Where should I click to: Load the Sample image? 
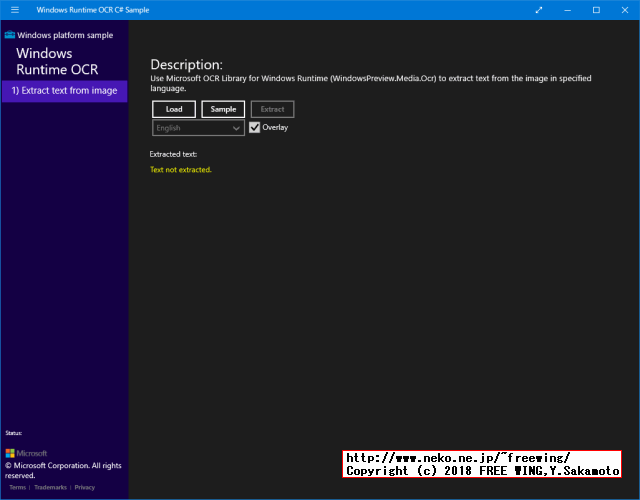click(223, 109)
